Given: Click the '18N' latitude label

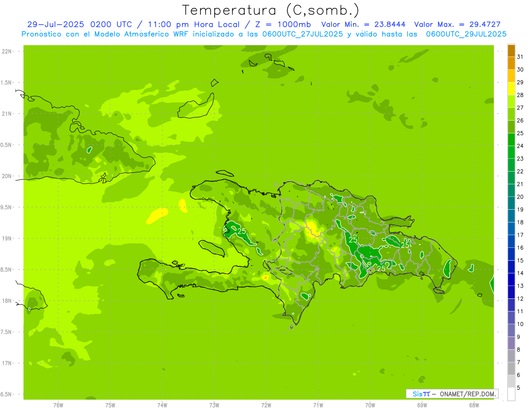Looking at the screenshot, I should (8, 301).
